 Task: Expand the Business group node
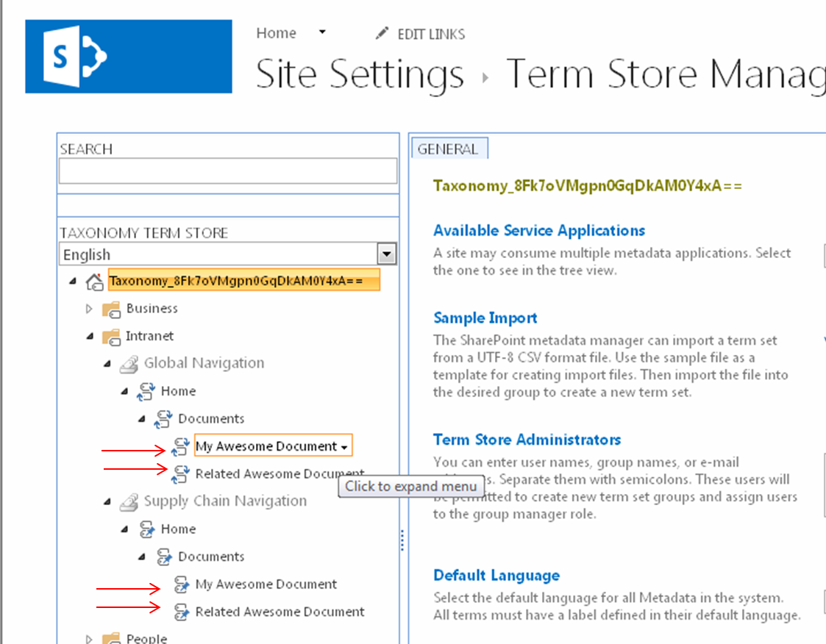90,309
